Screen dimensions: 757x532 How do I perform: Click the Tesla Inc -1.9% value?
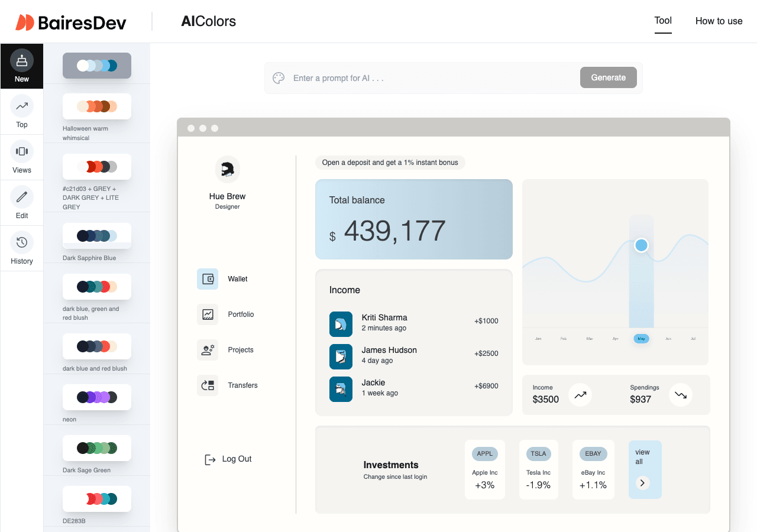pyautogui.click(x=538, y=485)
